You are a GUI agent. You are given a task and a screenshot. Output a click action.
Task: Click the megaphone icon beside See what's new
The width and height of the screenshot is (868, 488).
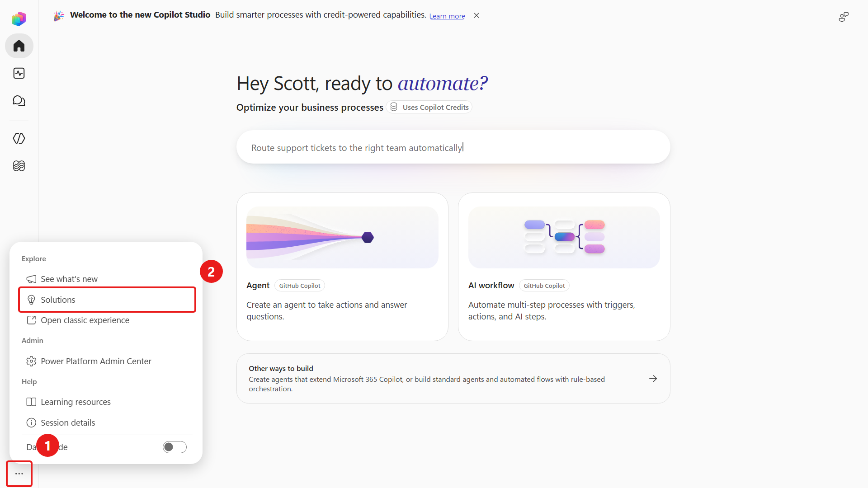point(31,279)
